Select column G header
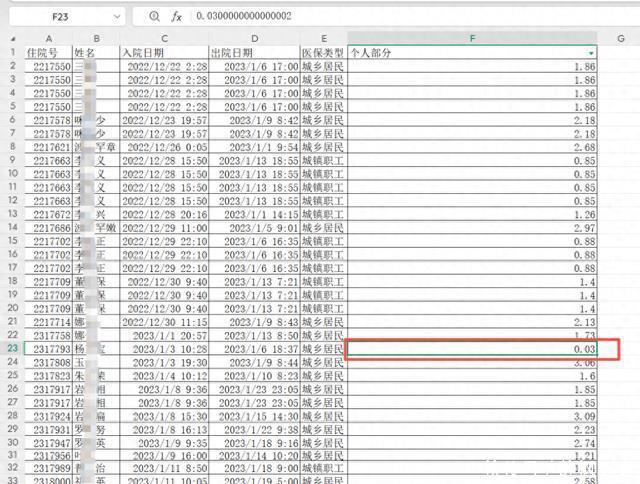640x484 pixels. pos(619,38)
